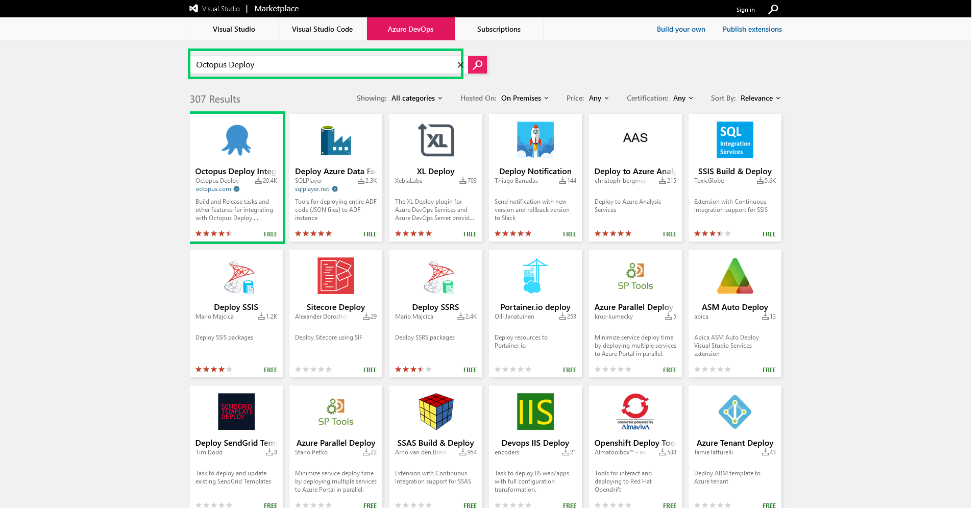Click the Visual Studio logo icon in header

(x=193, y=9)
